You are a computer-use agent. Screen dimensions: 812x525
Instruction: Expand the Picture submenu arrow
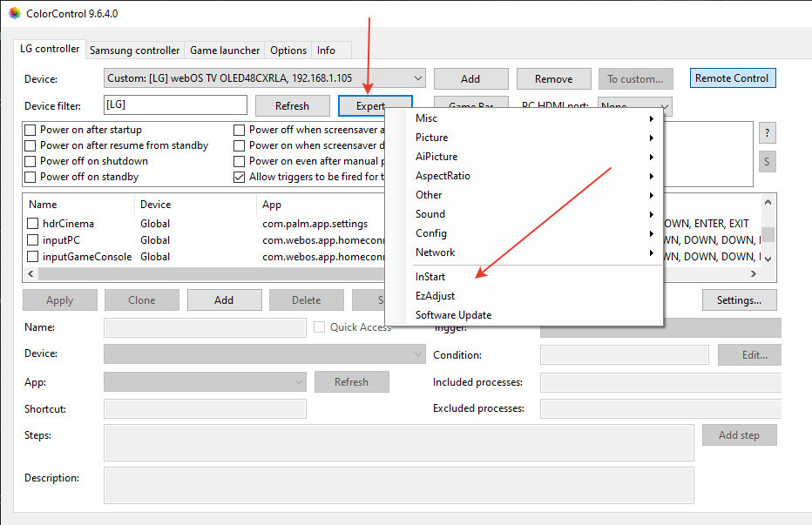coord(651,138)
